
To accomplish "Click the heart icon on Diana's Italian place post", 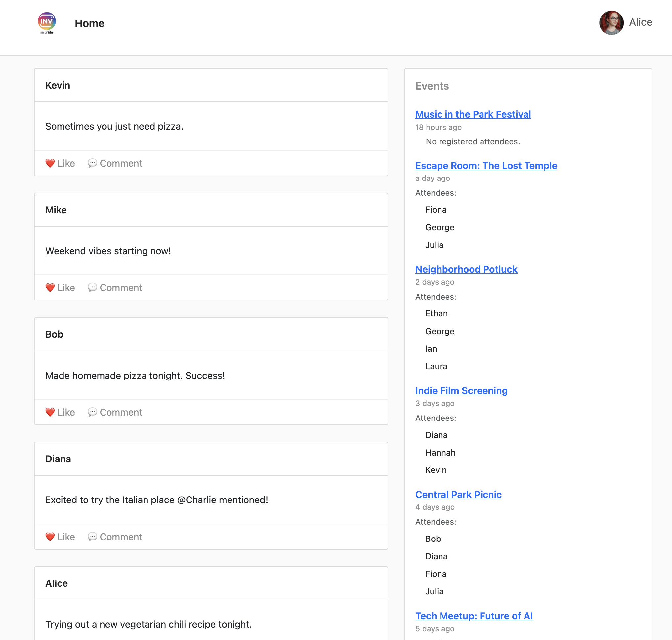I will [x=51, y=537].
